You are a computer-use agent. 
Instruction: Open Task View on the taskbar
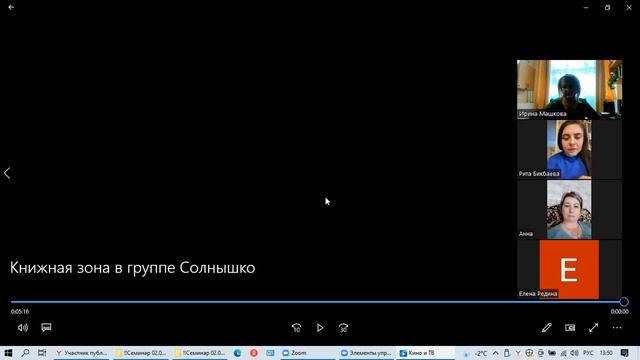(x=42, y=353)
